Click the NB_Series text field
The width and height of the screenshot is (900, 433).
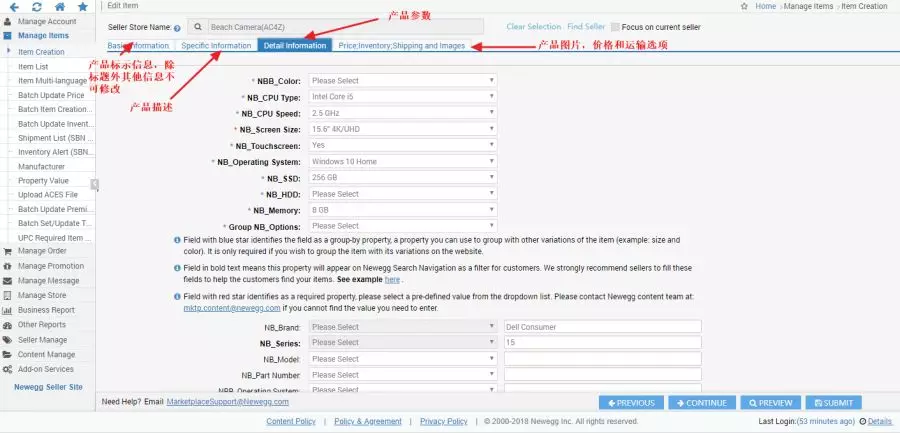[x=603, y=342]
